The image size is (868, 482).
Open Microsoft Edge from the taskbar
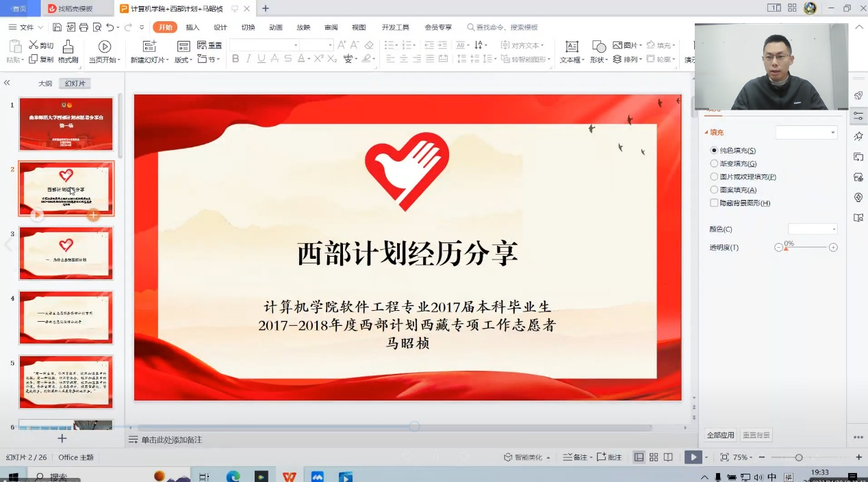[233, 477]
